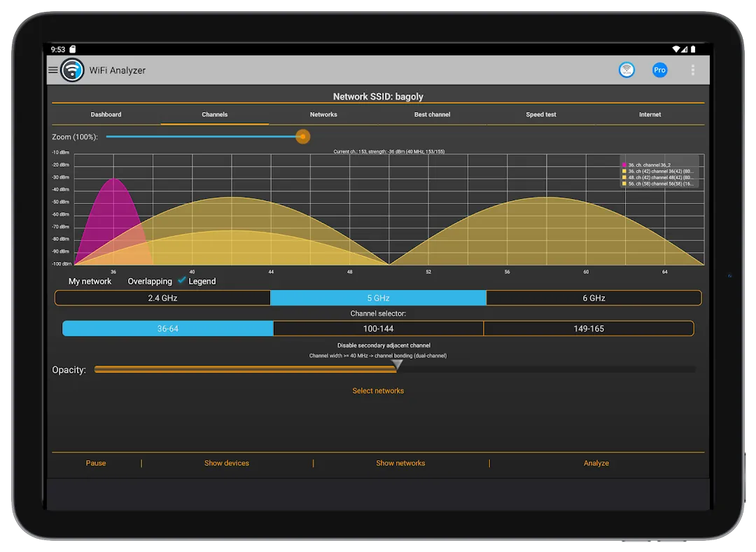The width and height of the screenshot is (756, 552).
Task: Choose channel range 100-144
Action: 378,329
